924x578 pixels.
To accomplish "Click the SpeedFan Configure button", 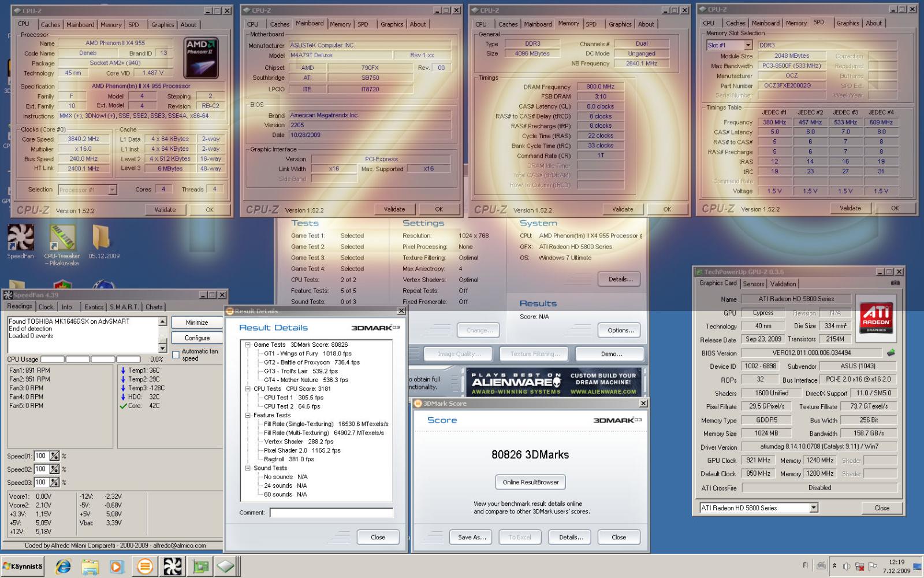I will (x=197, y=338).
